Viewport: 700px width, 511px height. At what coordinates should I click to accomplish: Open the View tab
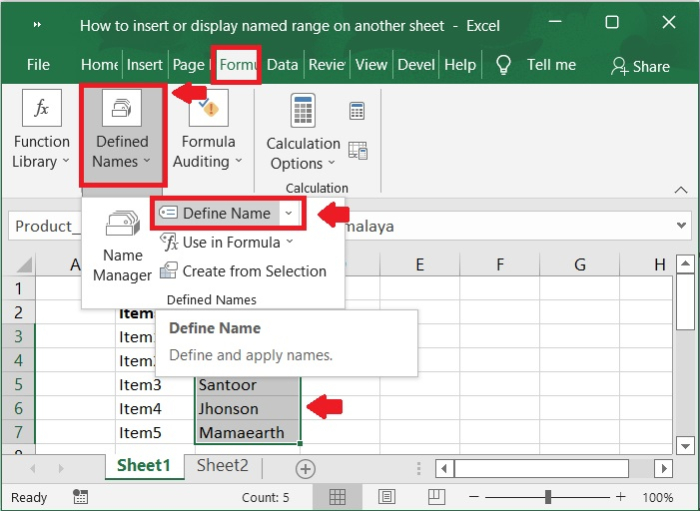point(371,65)
